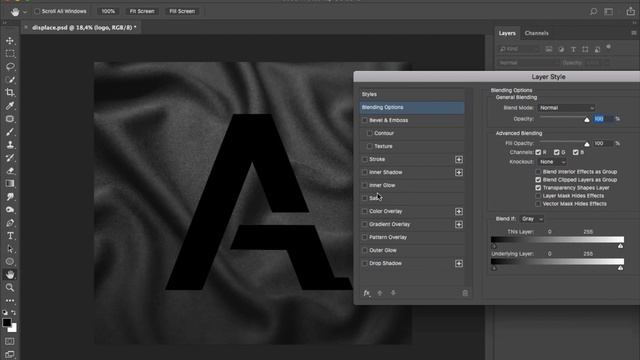The height and width of the screenshot is (360, 640).
Task: Open the Layers panel menu
Action: click(x=634, y=33)
